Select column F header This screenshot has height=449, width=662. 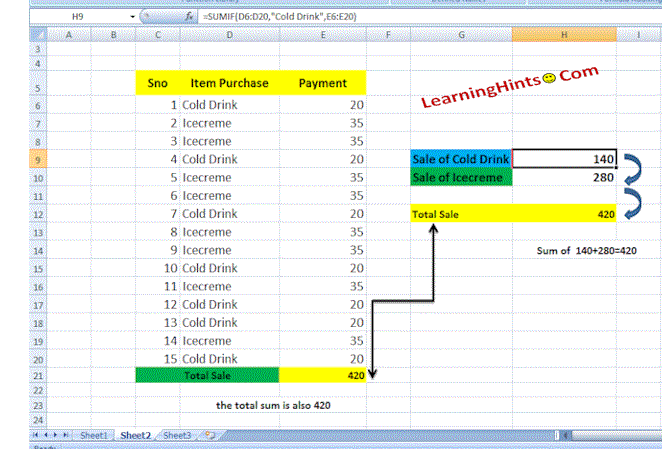tap(388, 35)
